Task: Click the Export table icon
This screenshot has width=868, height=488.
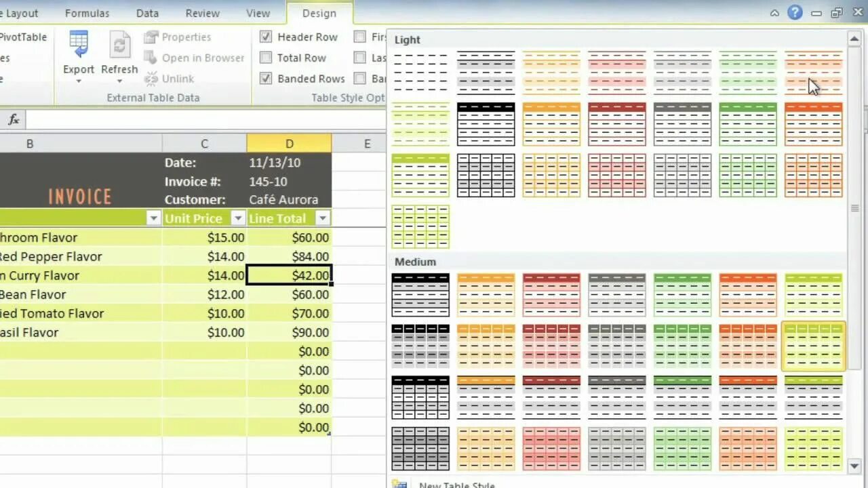Action: click(79, 45)
